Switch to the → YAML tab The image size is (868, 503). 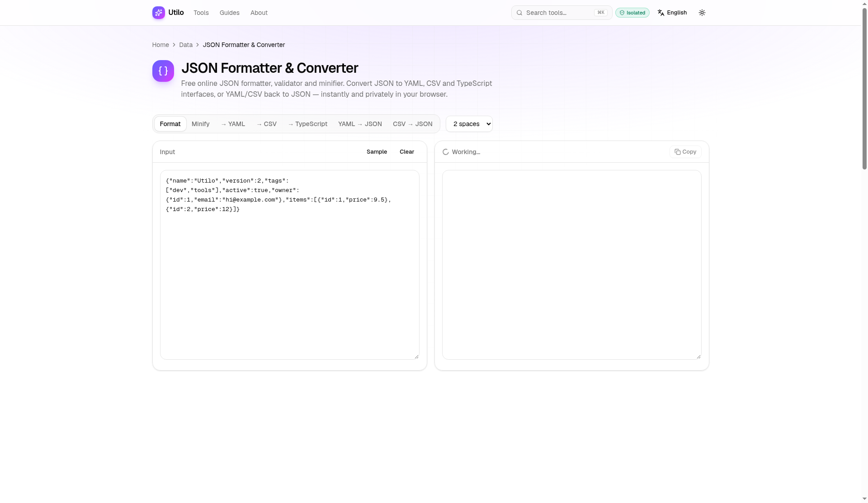(233, 124)
